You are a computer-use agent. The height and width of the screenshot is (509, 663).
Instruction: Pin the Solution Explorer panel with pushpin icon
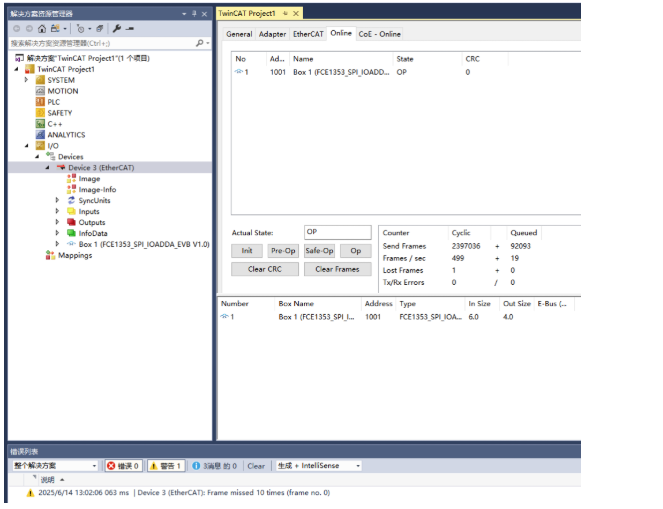point(194,14)
